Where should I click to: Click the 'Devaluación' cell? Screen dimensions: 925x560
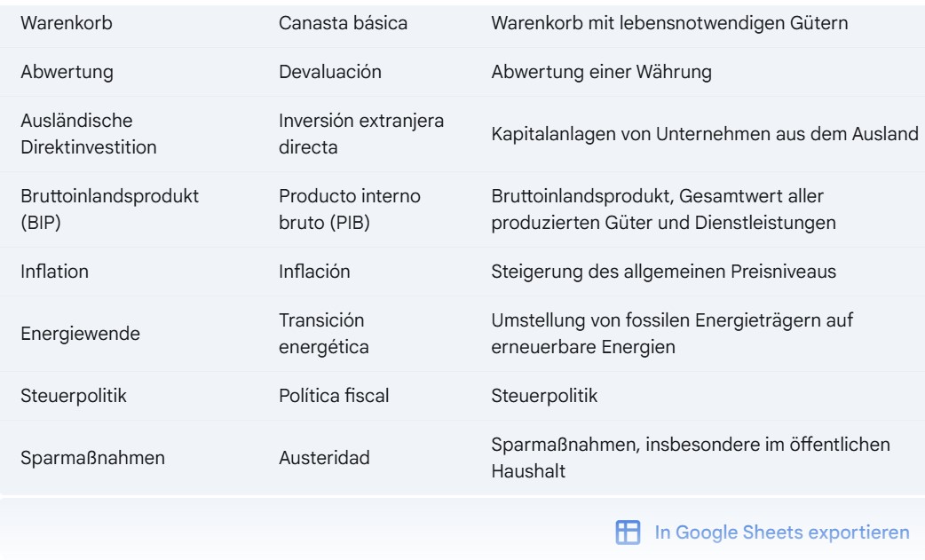pos(329,72)
